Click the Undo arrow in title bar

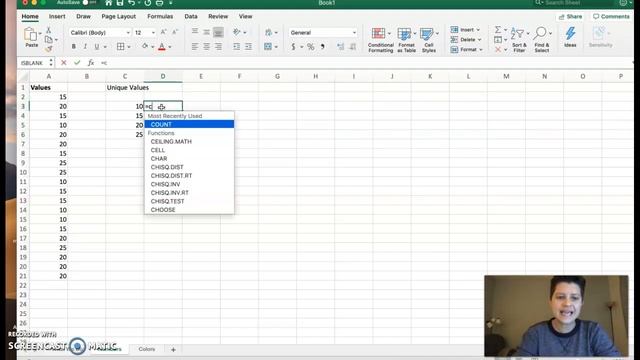pos(131,3)
